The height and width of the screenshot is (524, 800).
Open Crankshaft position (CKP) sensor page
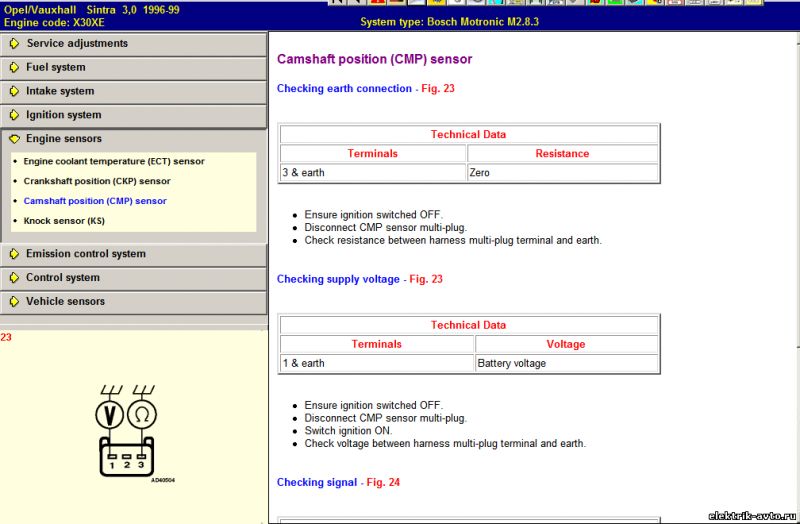97,181
